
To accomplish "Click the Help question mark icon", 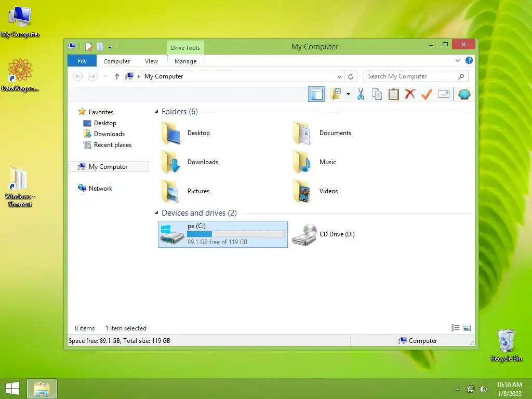I will coord(469,60).
